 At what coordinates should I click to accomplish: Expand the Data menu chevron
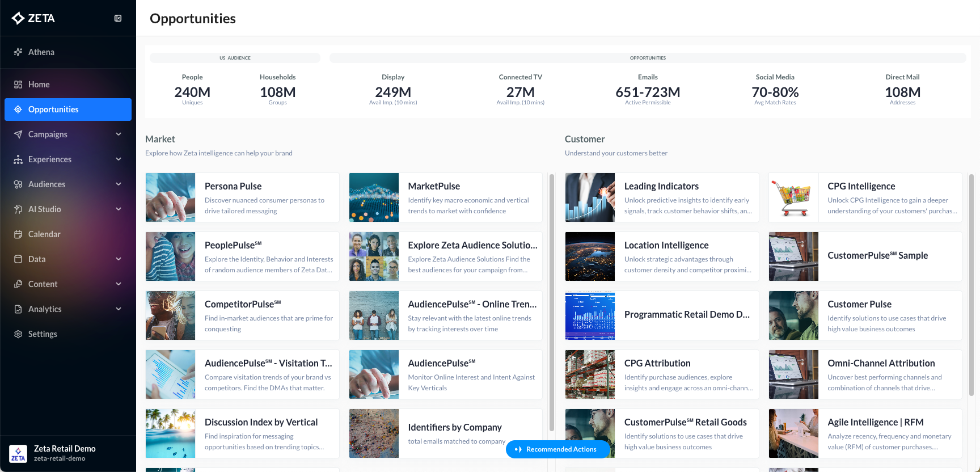click(x=119, y=259)
